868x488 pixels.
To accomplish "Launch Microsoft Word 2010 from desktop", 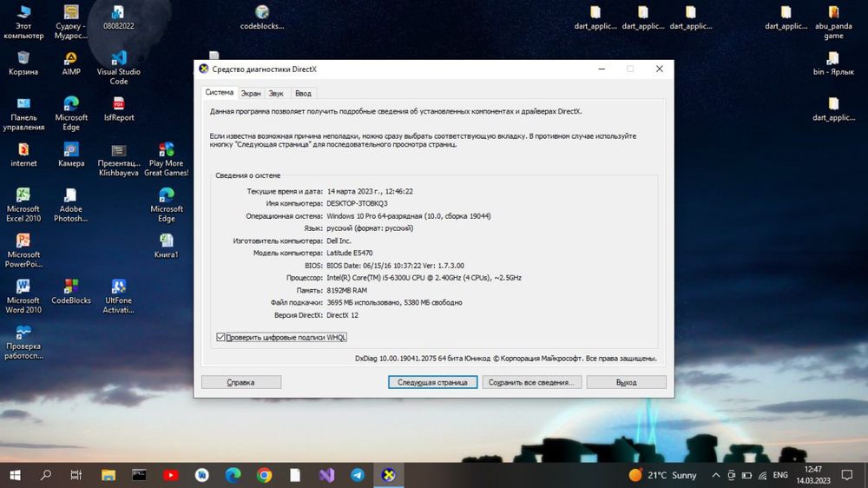I will tap(23, 296).
